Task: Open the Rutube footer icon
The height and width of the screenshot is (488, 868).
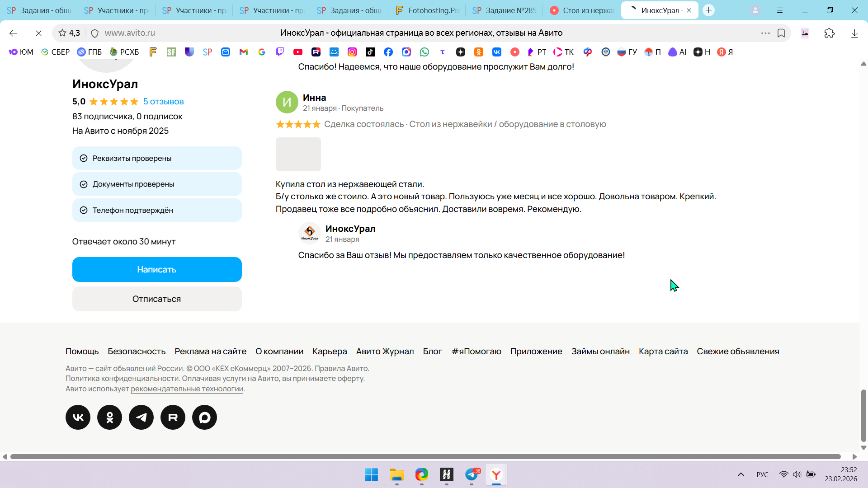Action: 173,417
